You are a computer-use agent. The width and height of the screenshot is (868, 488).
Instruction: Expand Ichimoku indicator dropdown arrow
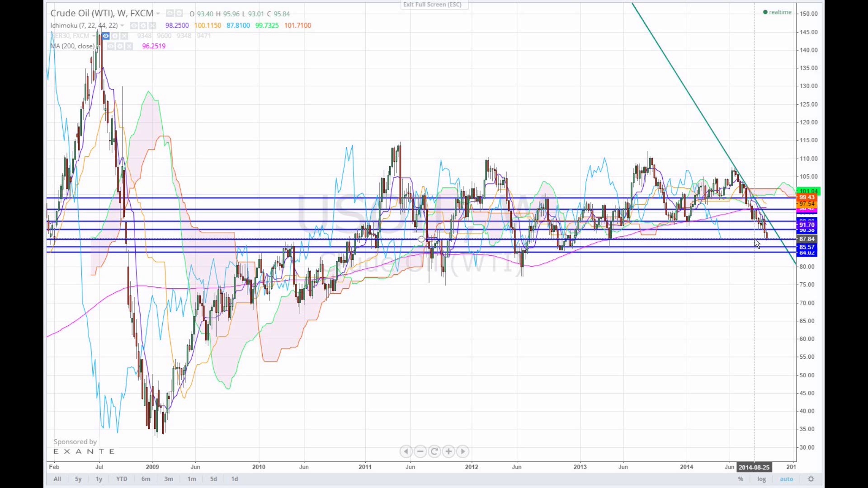(x=122, y=26)
